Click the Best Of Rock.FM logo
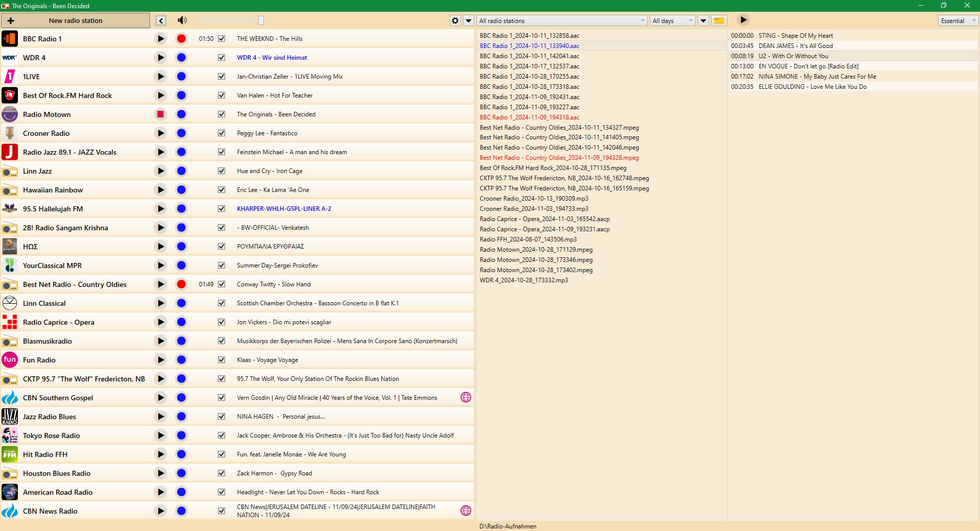980x531 pixels. pos(10,95)
